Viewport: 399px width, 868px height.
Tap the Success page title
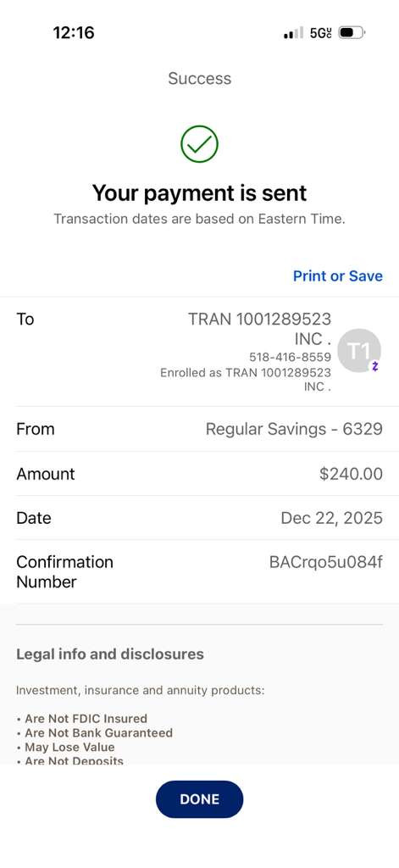pos(199,79)
